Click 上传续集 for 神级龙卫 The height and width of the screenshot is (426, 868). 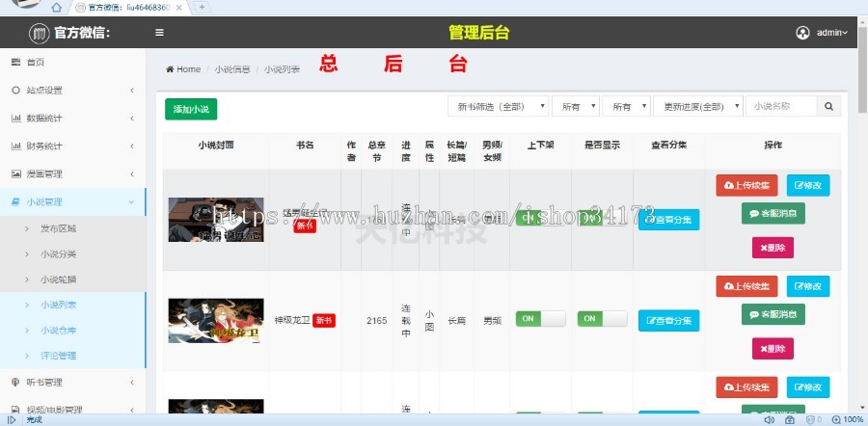pyautogui.click(x=746, y=286)
